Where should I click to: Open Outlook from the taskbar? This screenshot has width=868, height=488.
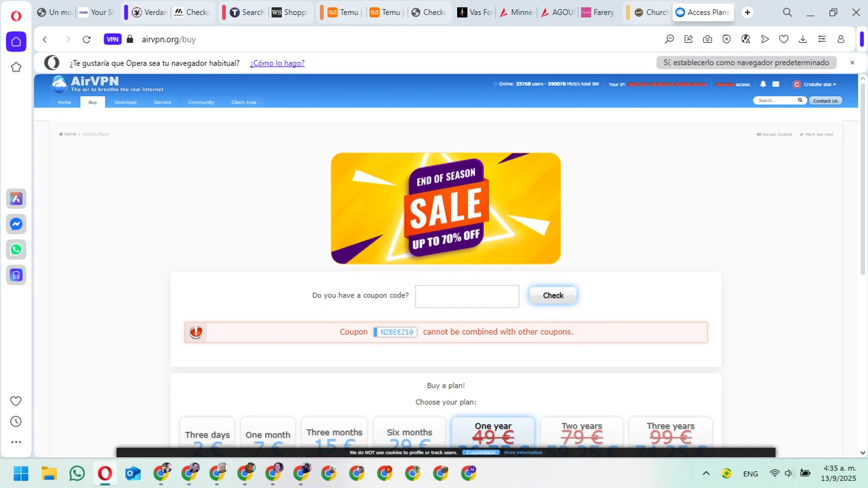(133, 474)
